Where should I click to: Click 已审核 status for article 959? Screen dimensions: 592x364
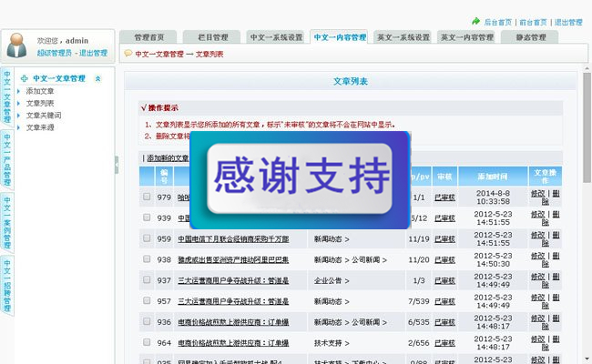coord(444,238)
